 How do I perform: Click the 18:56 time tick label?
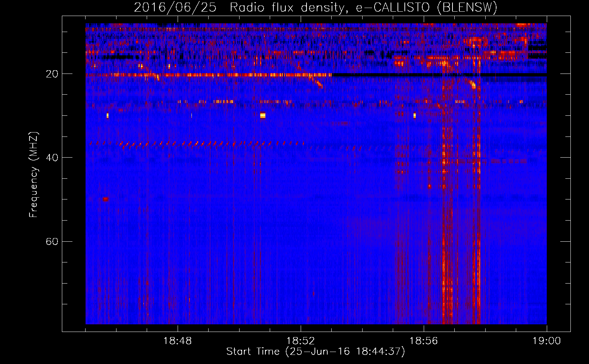point(424,341)
